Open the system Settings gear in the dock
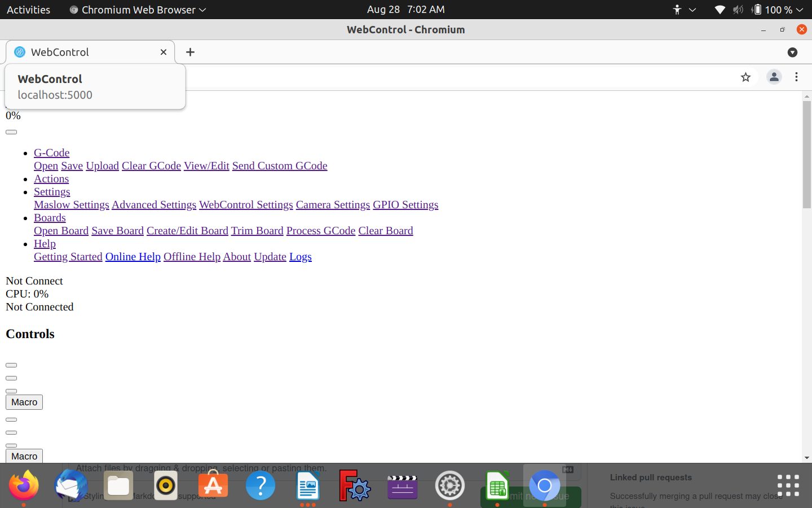The image size is (812, 508). coord(449,485)
